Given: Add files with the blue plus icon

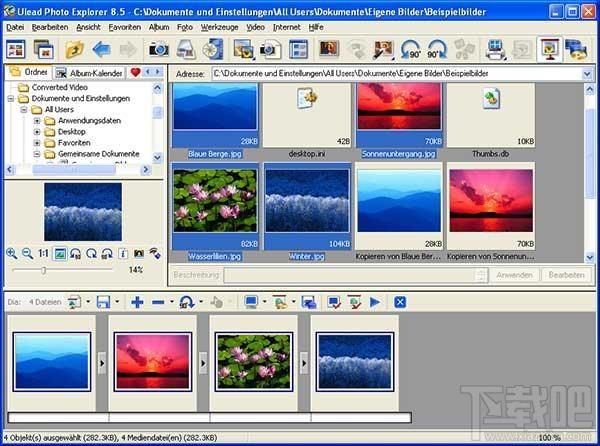Looking at the screenshot, I should 137,302.
